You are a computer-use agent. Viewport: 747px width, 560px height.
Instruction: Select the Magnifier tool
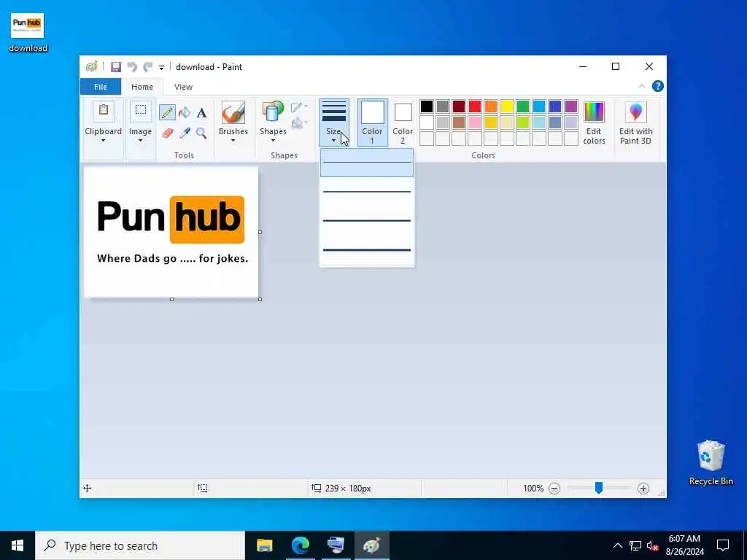201,133
